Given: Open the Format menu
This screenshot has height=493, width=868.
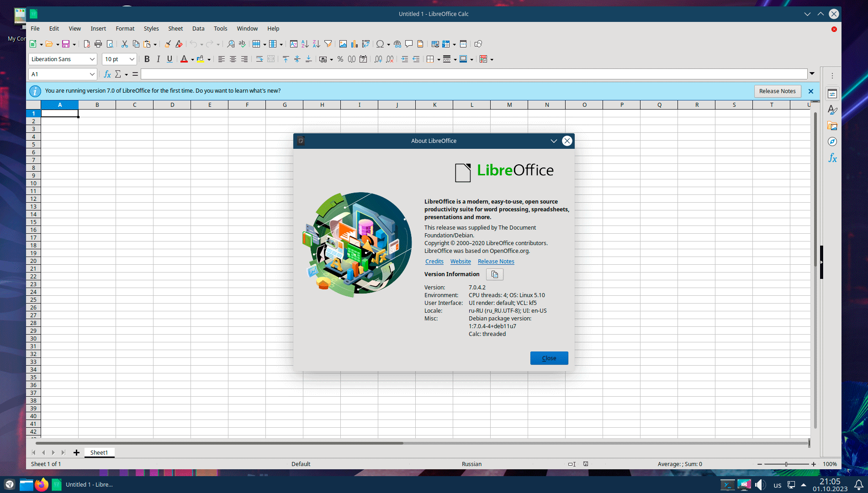Looking at the screenshot, I should [x=125, y=28].
